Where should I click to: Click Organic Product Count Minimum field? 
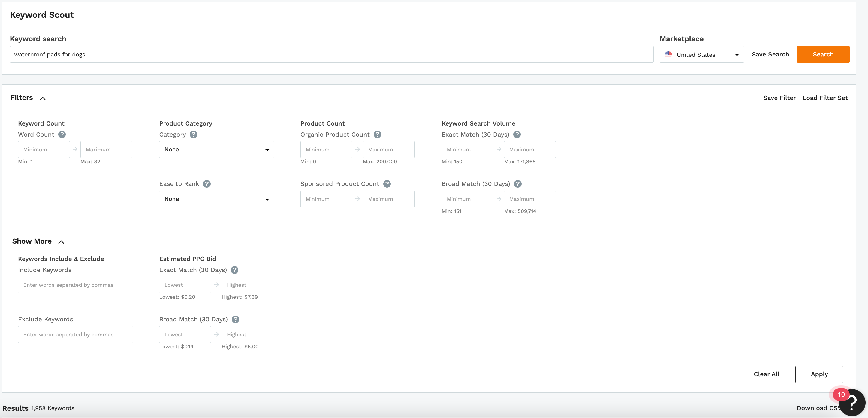(326, 150)
